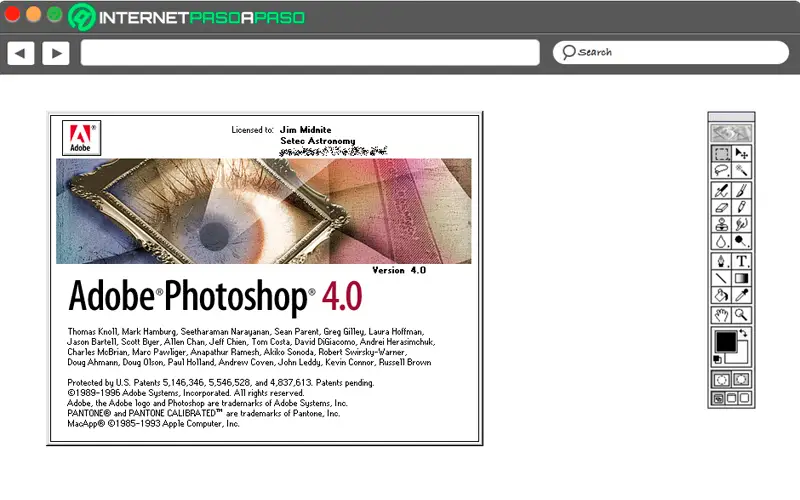Click the "Version 4.0" label
This screenshot has width=800, height=500.
(x=399, y=270)
